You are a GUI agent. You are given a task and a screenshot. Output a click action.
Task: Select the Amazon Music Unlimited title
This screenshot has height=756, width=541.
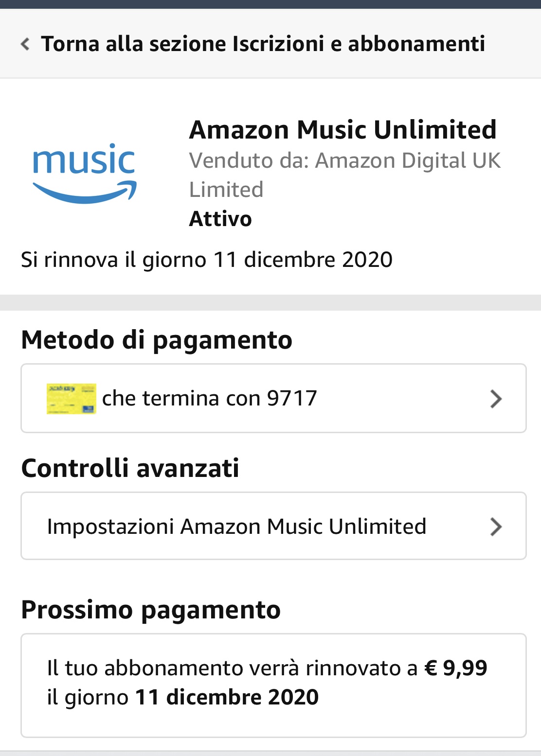(x=343, y=130)
